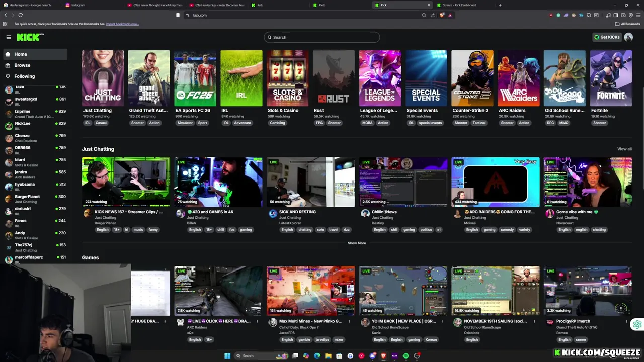Click the browser reload icon

pyautogui.click(x=21, y=15)
